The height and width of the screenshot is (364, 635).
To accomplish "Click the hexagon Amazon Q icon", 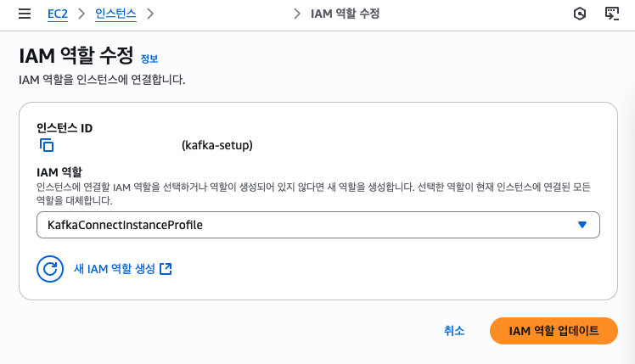I will click(579, 14).
